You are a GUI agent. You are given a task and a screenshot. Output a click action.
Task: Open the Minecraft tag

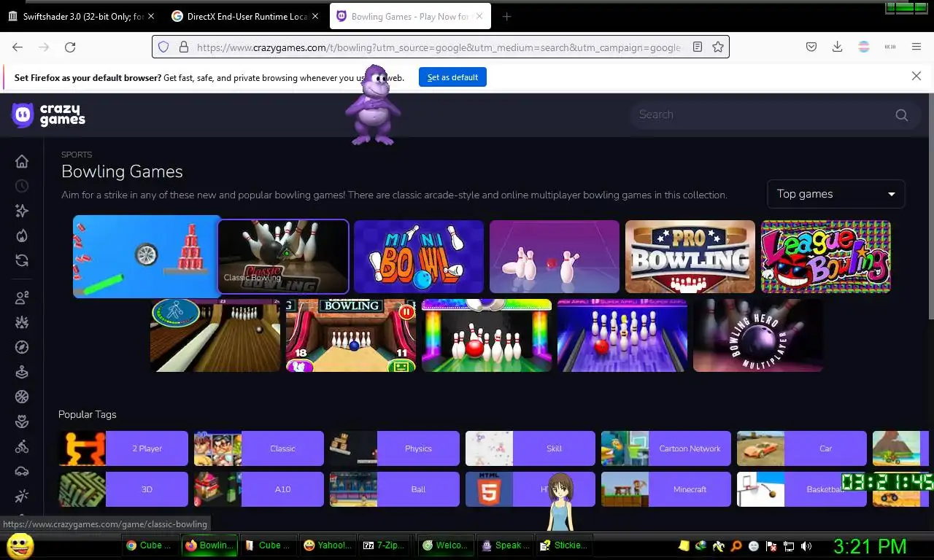[666, 489]
